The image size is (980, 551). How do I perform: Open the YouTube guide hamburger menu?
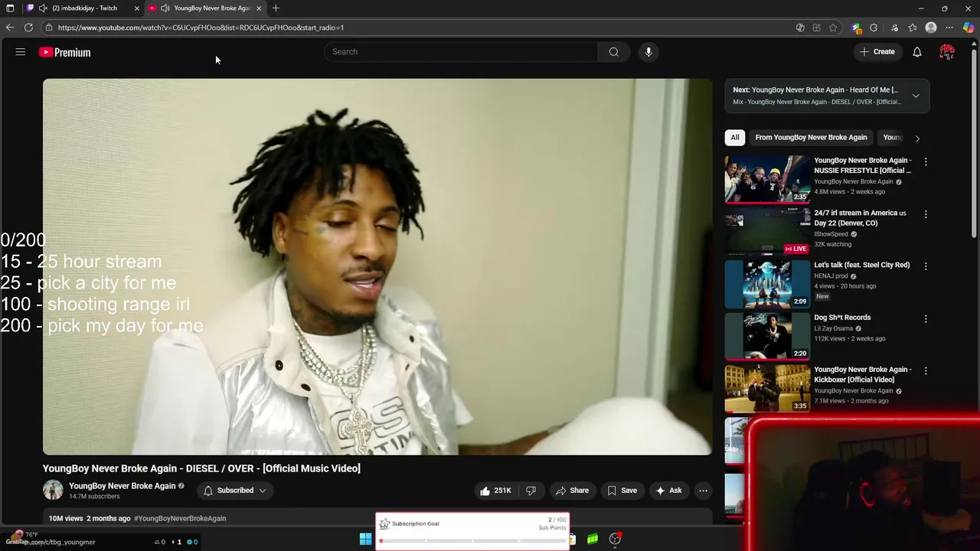pos(21,52)
